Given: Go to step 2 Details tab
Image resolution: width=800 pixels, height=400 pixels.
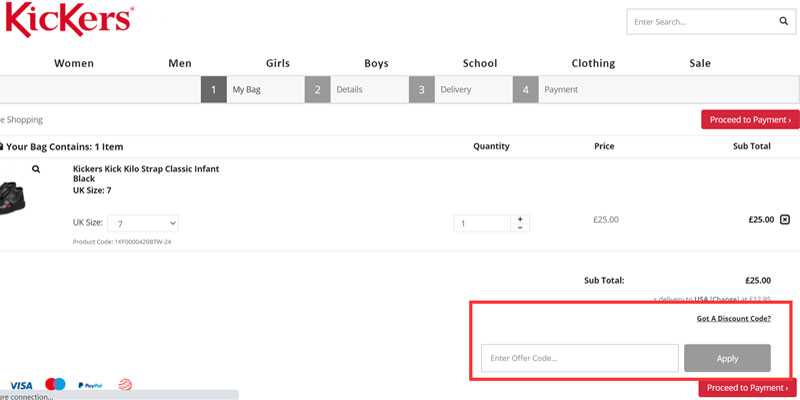Looking at the screenshot, I should pos(336,90).
